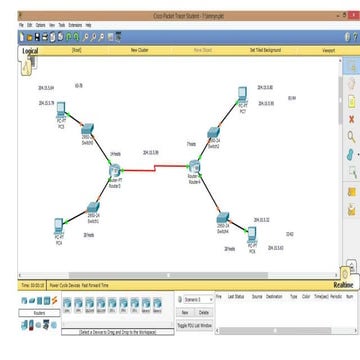Open the File menu
Viewport: 360px width, 360px height.
click(x=21, y=25)
